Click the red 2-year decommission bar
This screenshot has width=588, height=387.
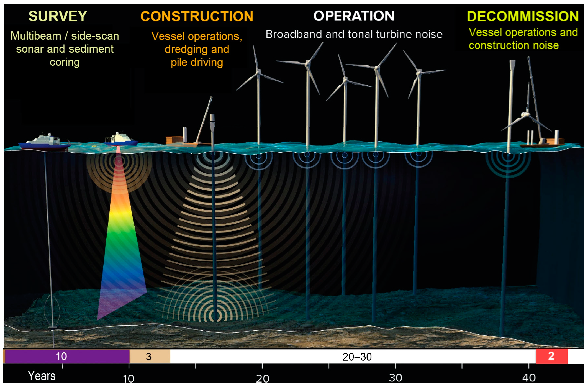(x=551, y=356)
